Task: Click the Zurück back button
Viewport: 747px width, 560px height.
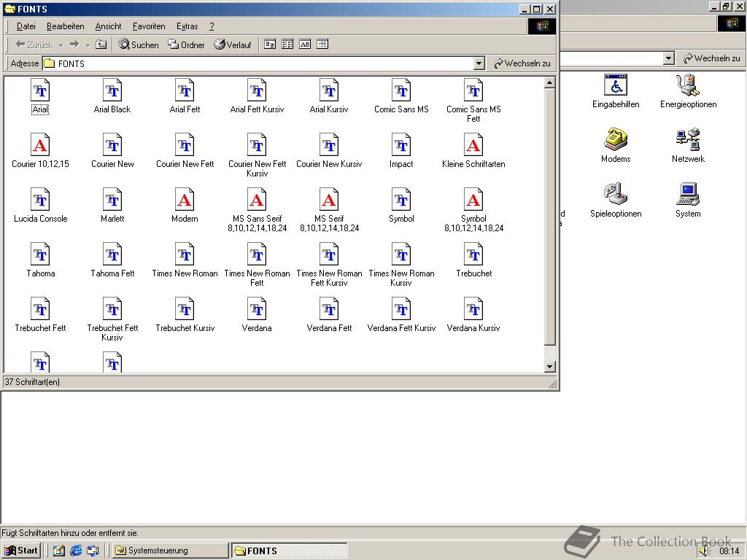Action: [34, 44]
